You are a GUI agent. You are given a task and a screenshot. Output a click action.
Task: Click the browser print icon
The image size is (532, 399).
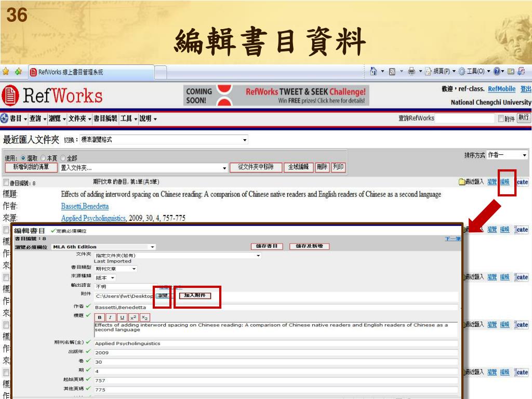411,71
